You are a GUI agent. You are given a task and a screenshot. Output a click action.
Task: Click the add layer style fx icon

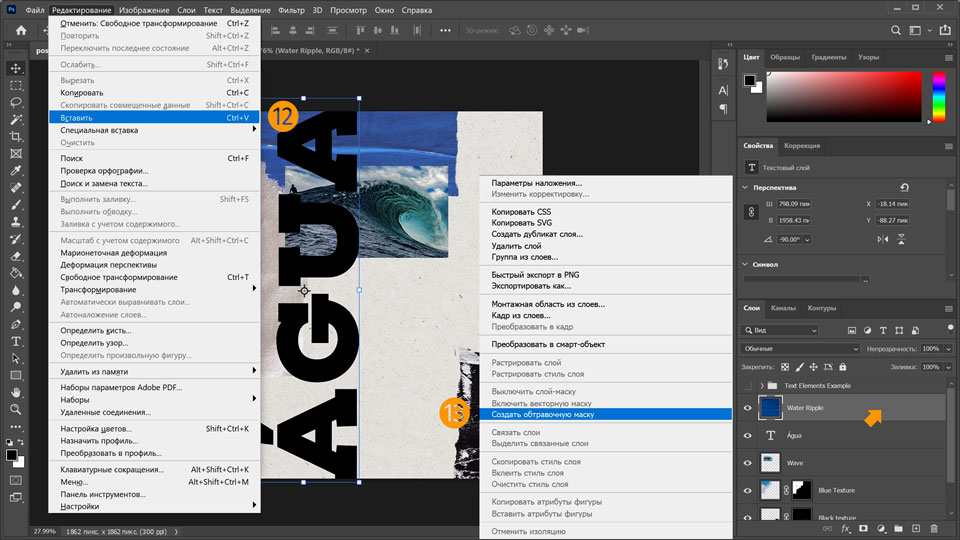click(x=845, y=528)
